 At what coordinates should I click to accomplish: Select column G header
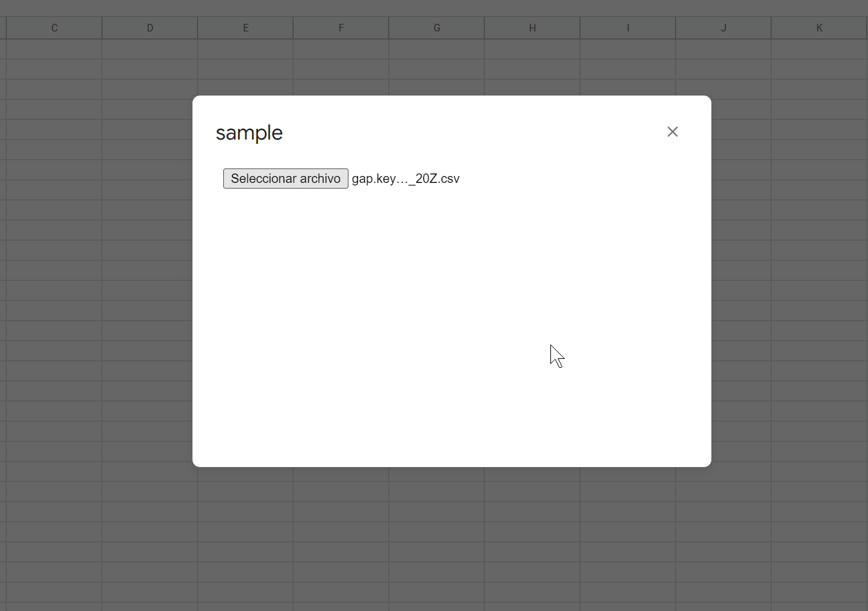[x=437, y=28]
